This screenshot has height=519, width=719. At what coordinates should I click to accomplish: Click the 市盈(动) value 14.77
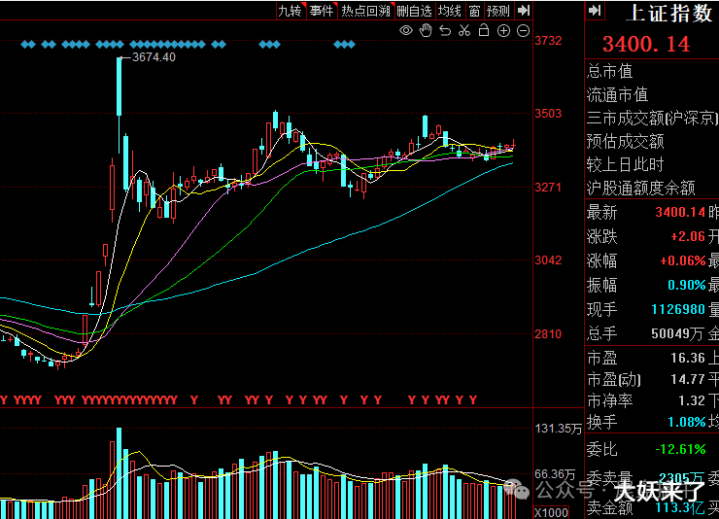[687, 380]
